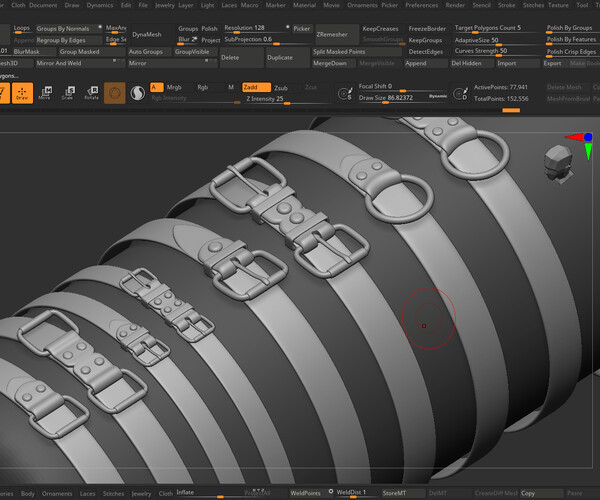Click Mirror And Weld button
This screenshot has width=600, height=500.
[80, 64]
